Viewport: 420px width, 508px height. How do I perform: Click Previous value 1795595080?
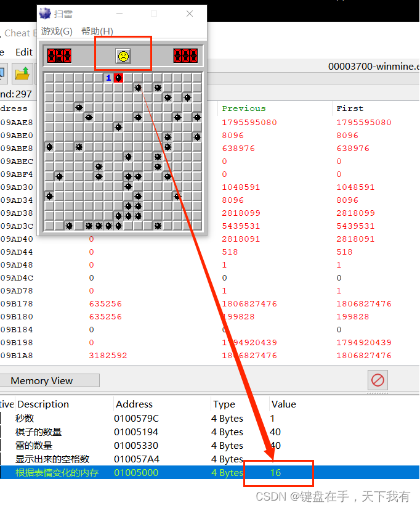249,123
